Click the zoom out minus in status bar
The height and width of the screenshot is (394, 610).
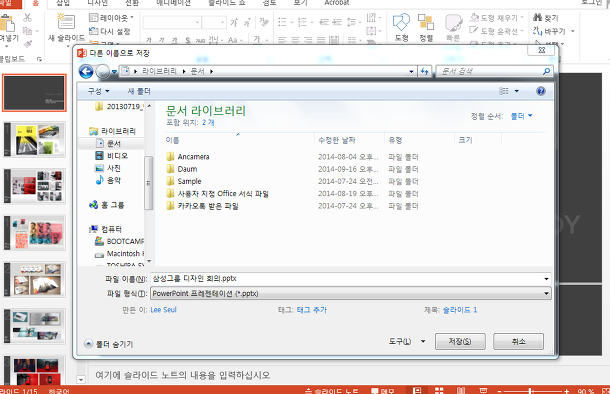pos(500,391)
